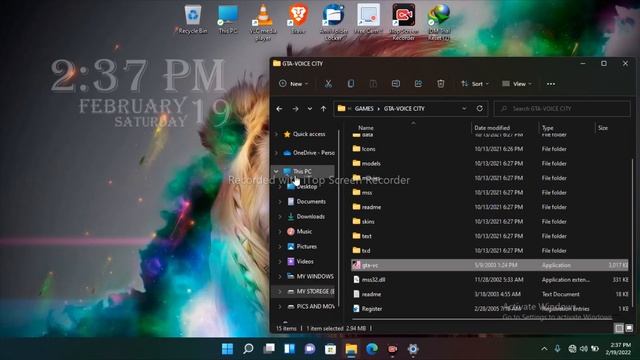640x360 pixels.
Task: Select the gta-vc application file
Action: point(490,265)
